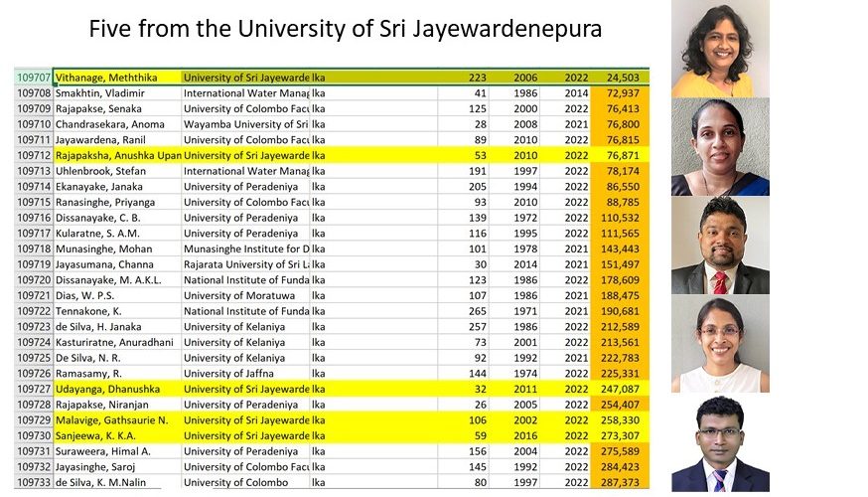Select the cell 'Smakhtin, Vladimir'

pos(116,92)
